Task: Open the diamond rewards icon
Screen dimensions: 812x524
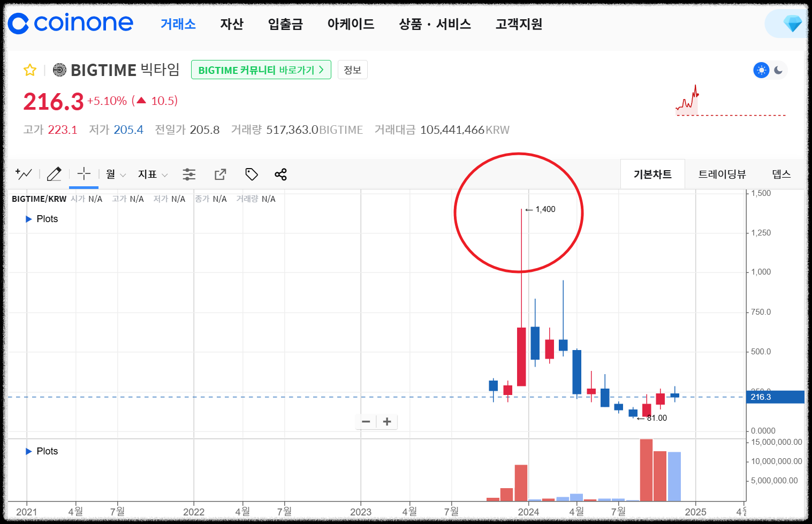Action: point(792,24)
